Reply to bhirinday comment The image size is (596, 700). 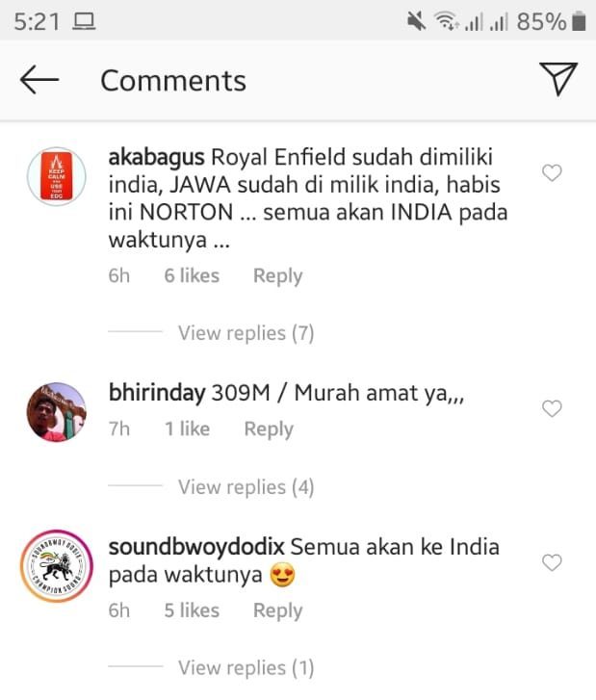(x=269, y=429)
